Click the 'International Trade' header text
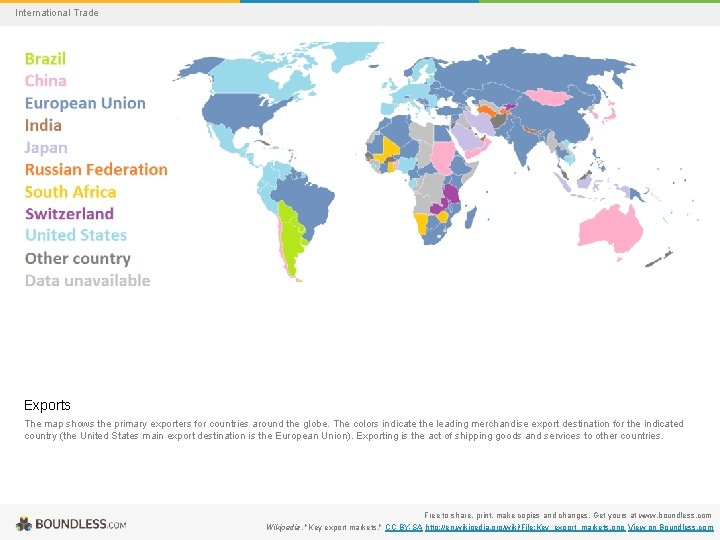 click(56, 13)
